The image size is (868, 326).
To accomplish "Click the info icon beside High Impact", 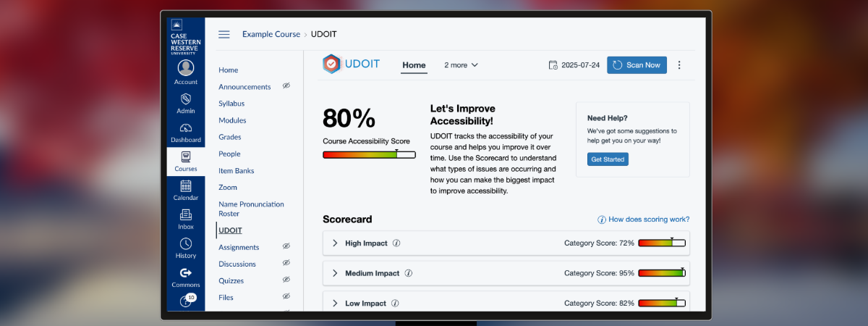I will pyautogui.click(x=396, y=243).
